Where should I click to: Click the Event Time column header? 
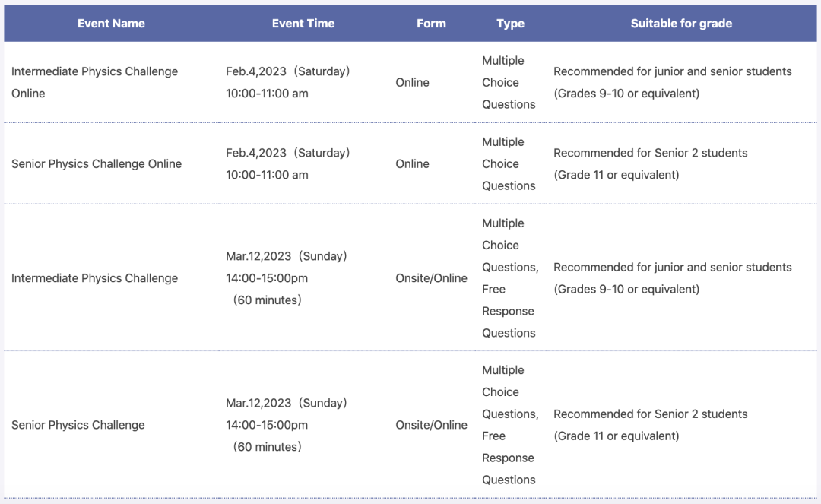(303, 24)
